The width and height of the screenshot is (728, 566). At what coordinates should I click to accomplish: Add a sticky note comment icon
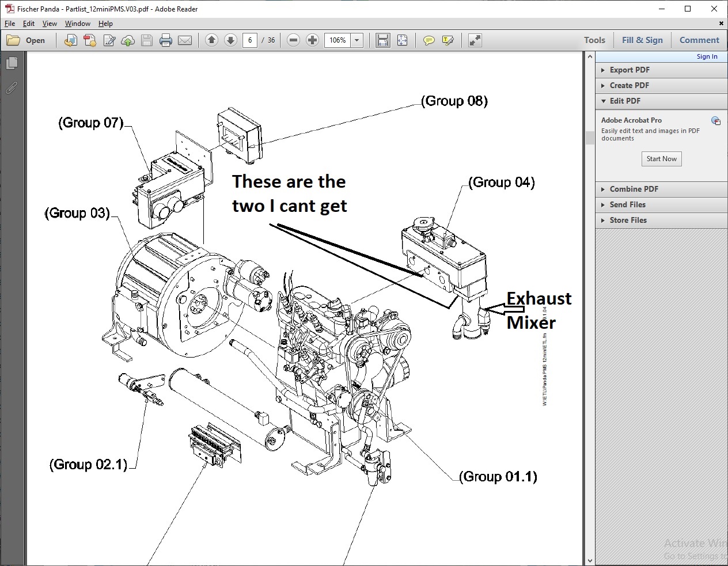click(429, 40)
